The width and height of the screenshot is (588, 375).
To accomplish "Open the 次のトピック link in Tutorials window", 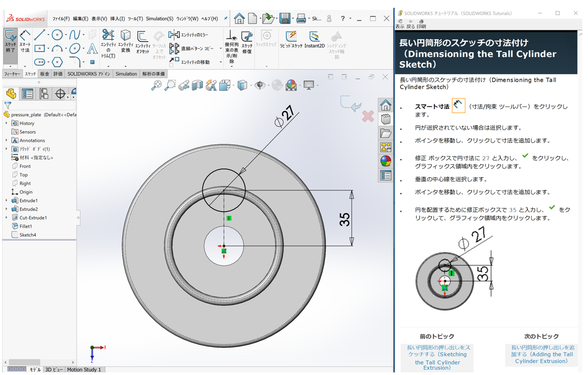I will click(x=541, y=354).
